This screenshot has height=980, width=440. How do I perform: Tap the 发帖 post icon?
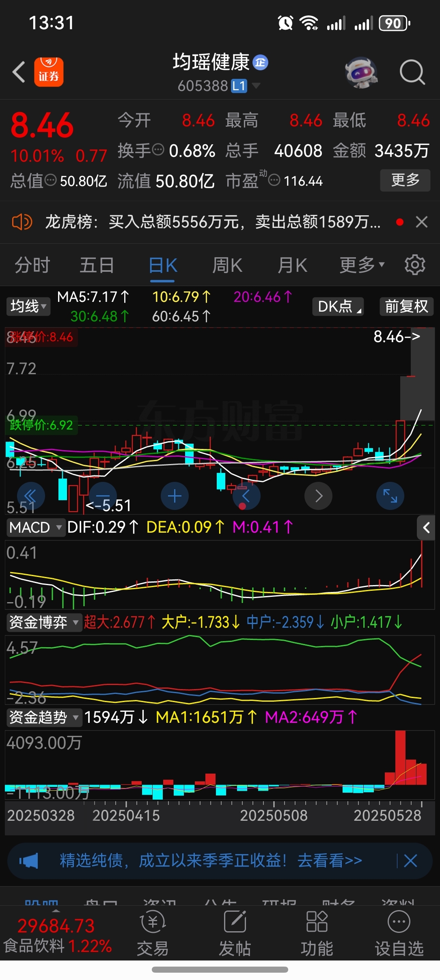[x=235, y=933]
